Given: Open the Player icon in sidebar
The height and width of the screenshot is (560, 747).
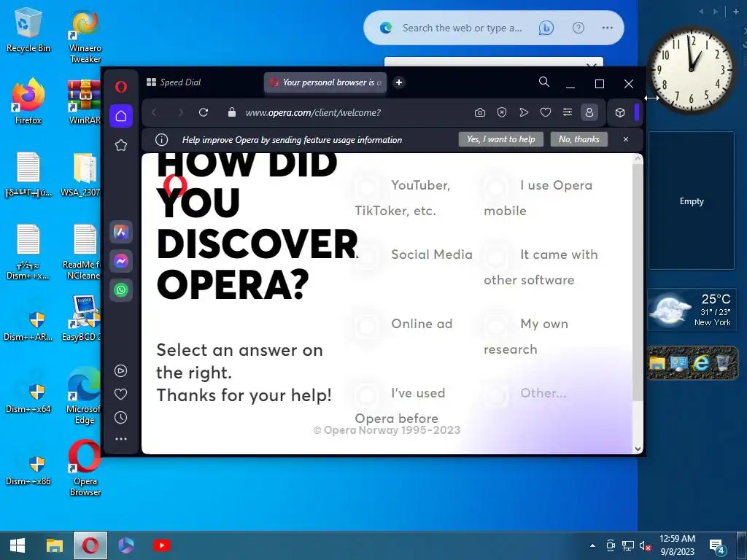Looking at the screenshot, I should 121,370.
